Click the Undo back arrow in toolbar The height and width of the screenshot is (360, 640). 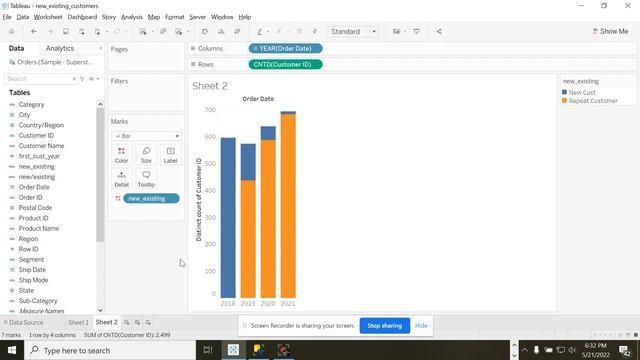pos(34,31)
